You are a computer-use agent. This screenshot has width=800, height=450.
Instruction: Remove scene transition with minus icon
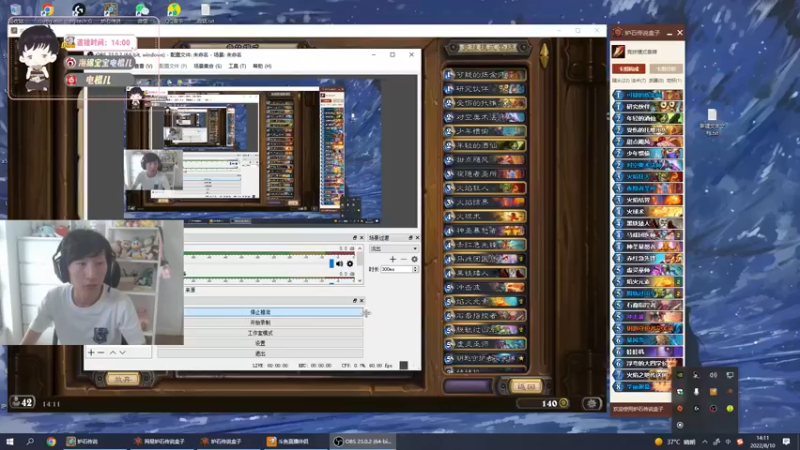404,259
